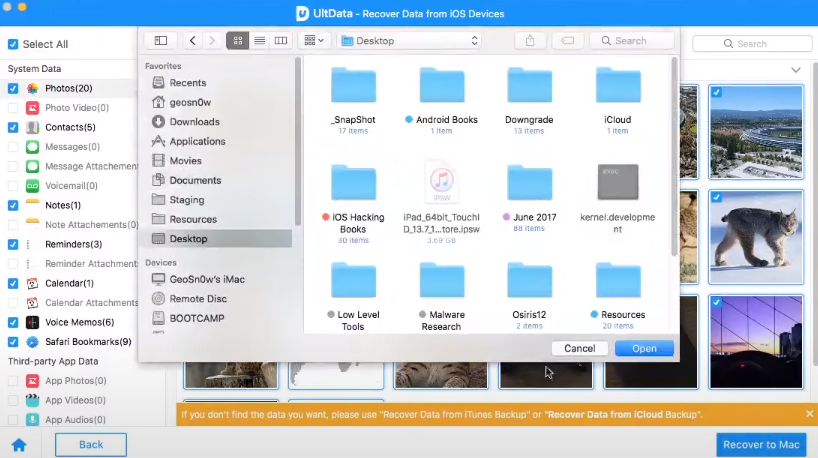Open the _SnapShot folder

point(353,88)
